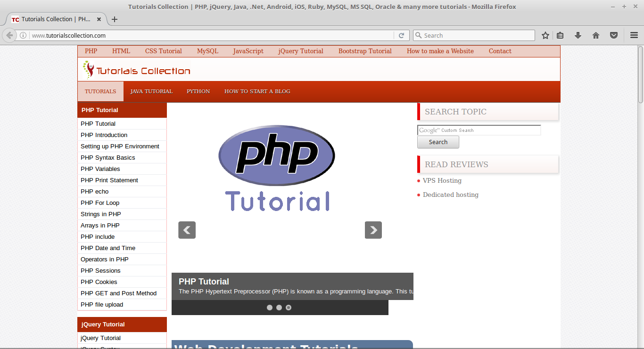Open PHP GET and Post Method link

tap(118, 293)
